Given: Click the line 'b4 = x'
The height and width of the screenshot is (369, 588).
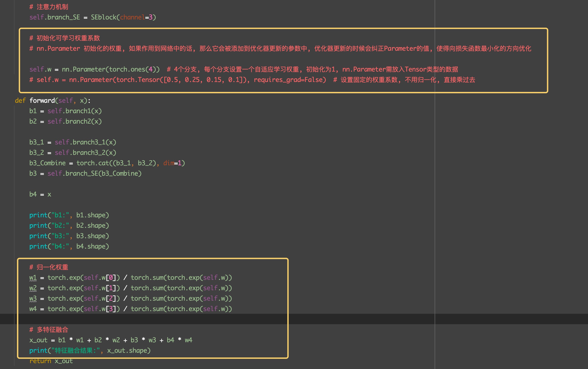Looking at the screenshot, I should 40,194.
